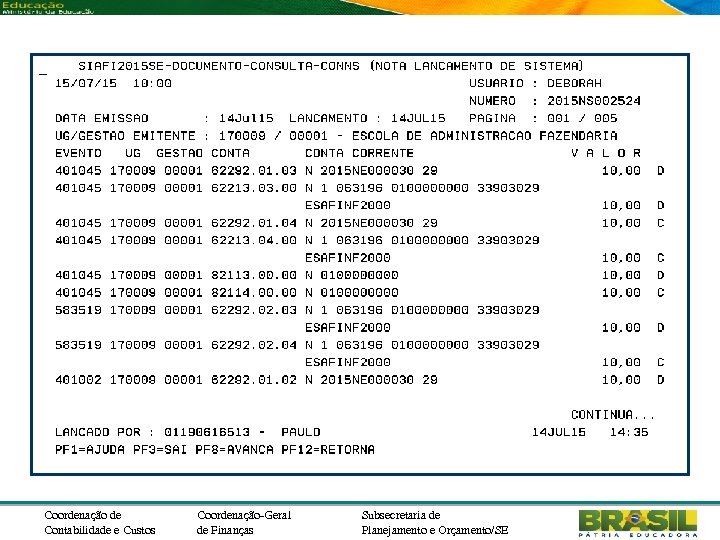Click account 62292.01.03 in first row

click(x=254, y=170)
